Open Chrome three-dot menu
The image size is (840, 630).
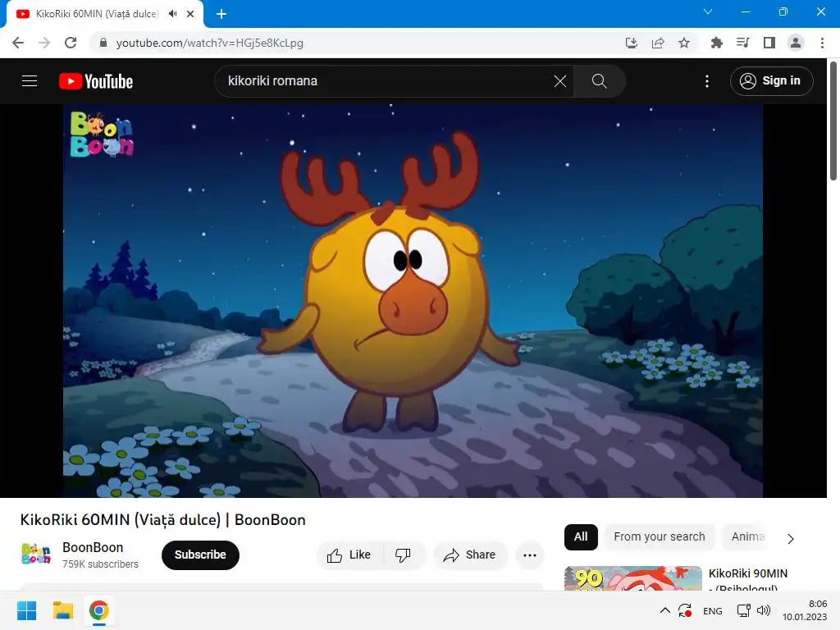(x=822, y=43)
